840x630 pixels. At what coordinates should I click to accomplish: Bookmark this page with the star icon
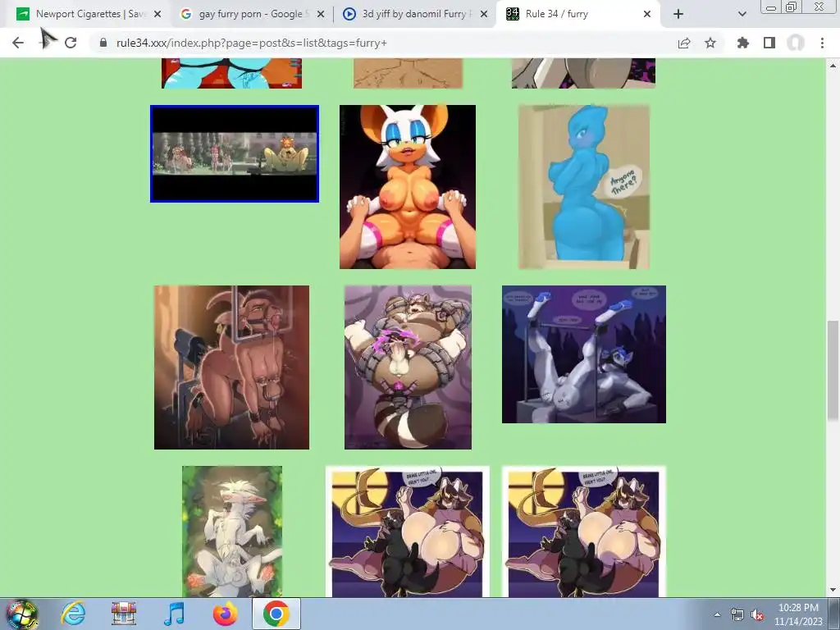[710, 43]
